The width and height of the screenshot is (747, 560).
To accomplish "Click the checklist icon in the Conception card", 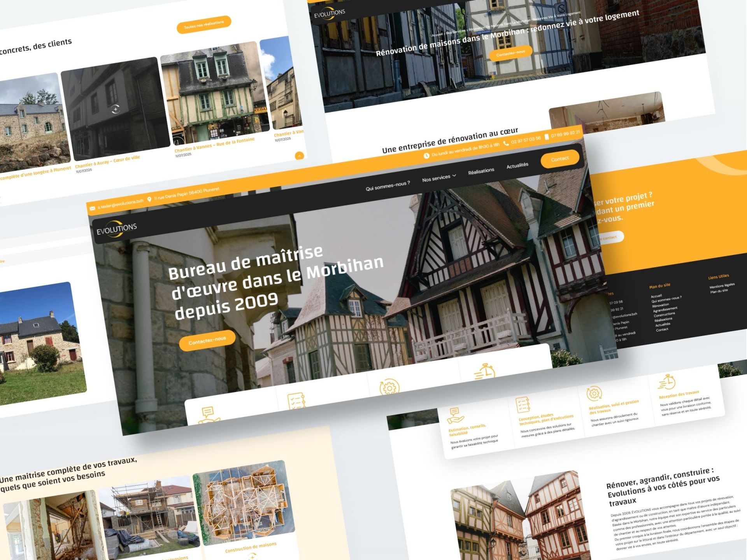I will click(523, 404).
